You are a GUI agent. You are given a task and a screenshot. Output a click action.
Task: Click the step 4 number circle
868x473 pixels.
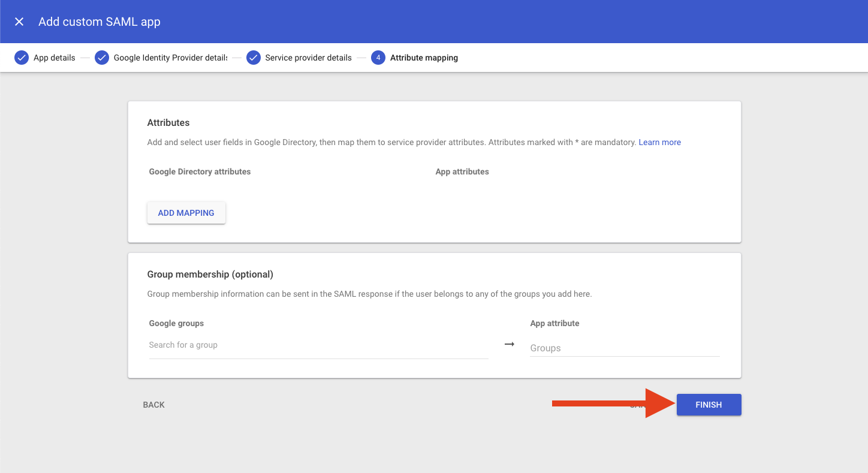pyautogui.click(x=378, y=58)
